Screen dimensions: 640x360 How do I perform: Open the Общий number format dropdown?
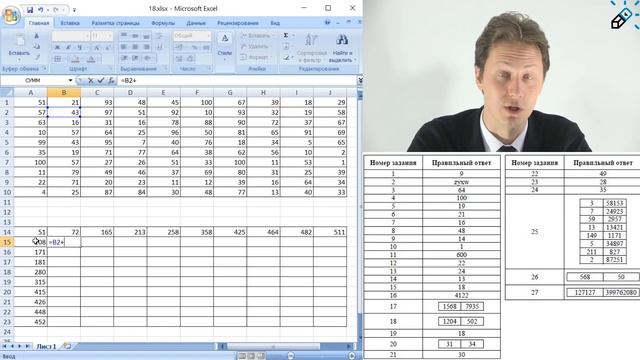(192, 36)
